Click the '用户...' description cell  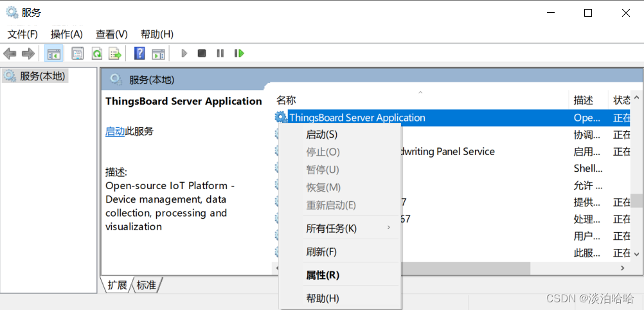point(587,236)
